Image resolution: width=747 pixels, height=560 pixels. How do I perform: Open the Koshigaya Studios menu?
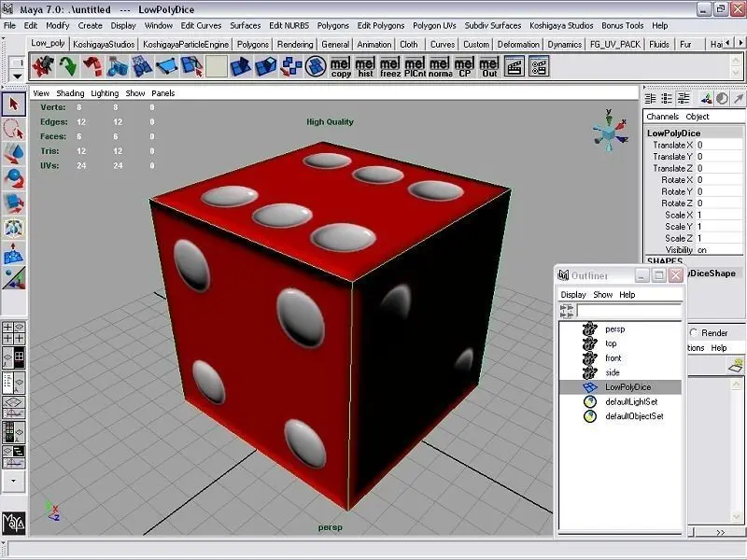tap(561, 26)
